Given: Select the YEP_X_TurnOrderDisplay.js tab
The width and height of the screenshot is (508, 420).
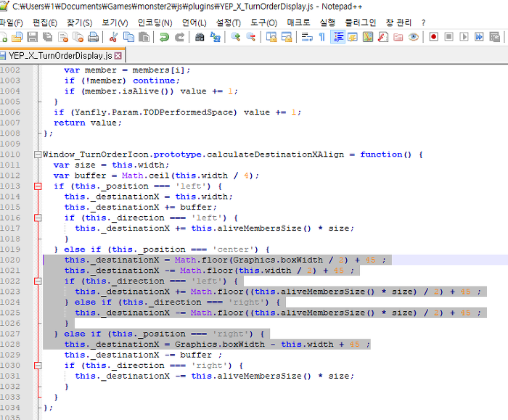Looking at the screenshot, I should tap(60, 56).
